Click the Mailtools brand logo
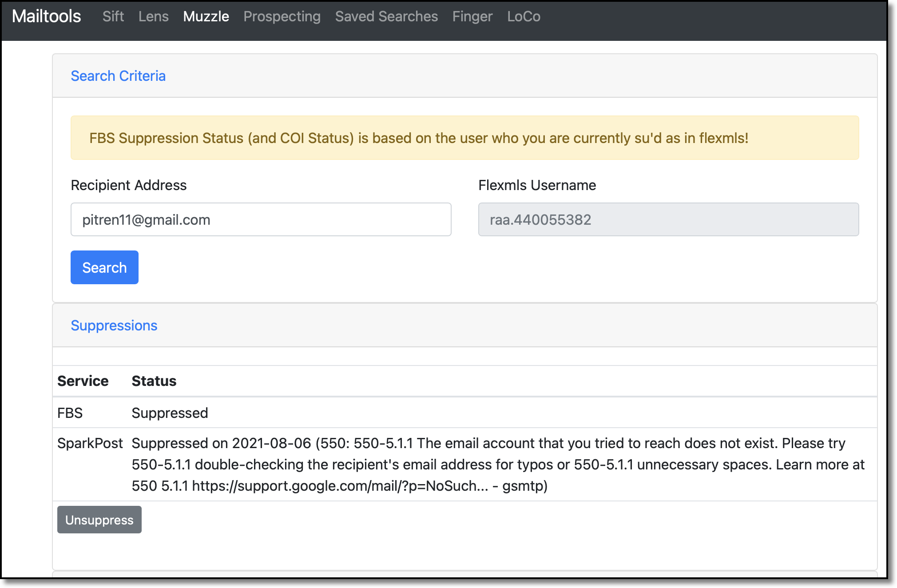This screenshot has width=897, height=588. pos(46,16)
